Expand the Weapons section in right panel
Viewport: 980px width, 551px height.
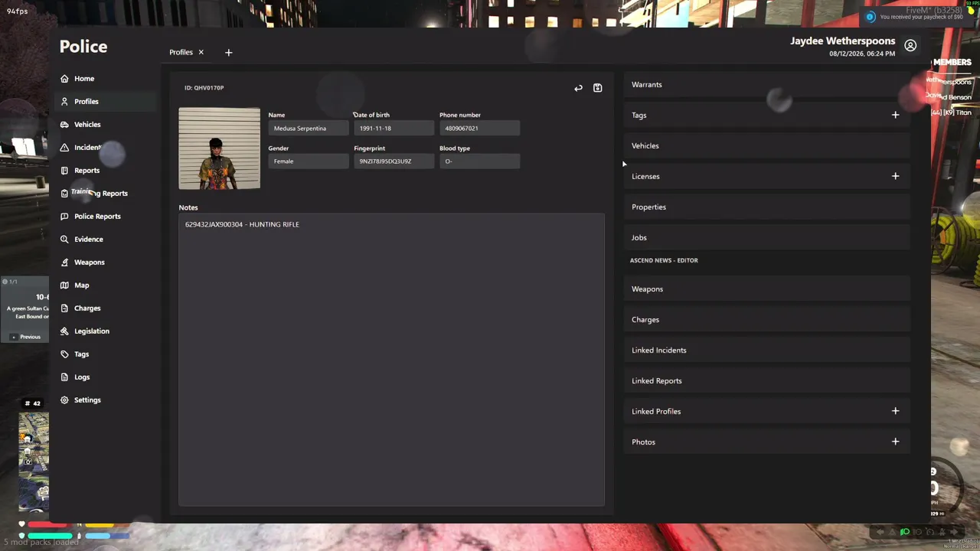tap(767, 289)
